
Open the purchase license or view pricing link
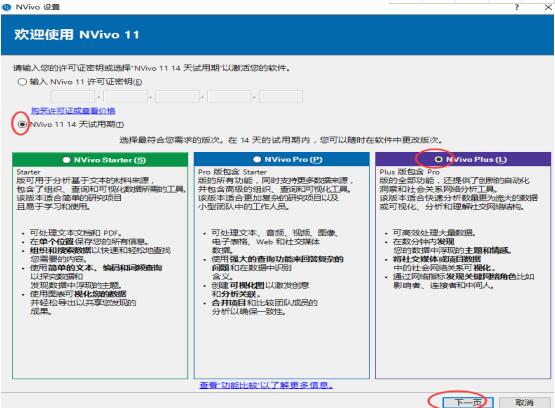click(73, 111)
